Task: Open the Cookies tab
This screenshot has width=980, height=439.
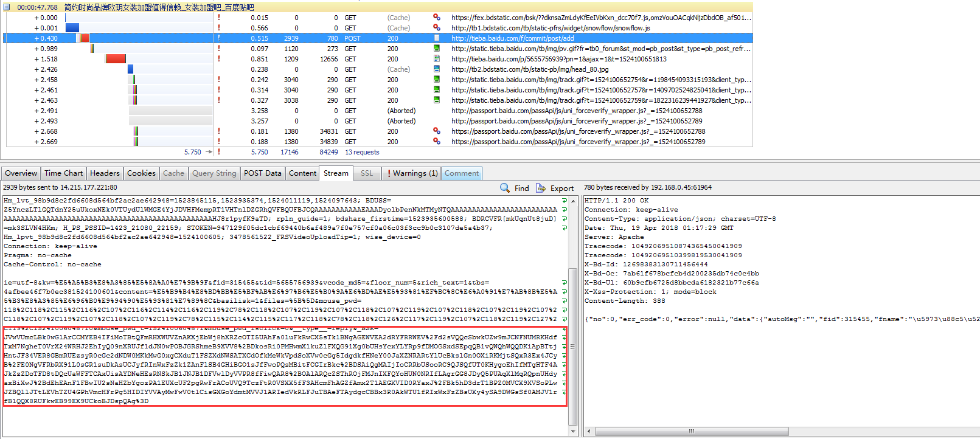Action: click(141, 173)
